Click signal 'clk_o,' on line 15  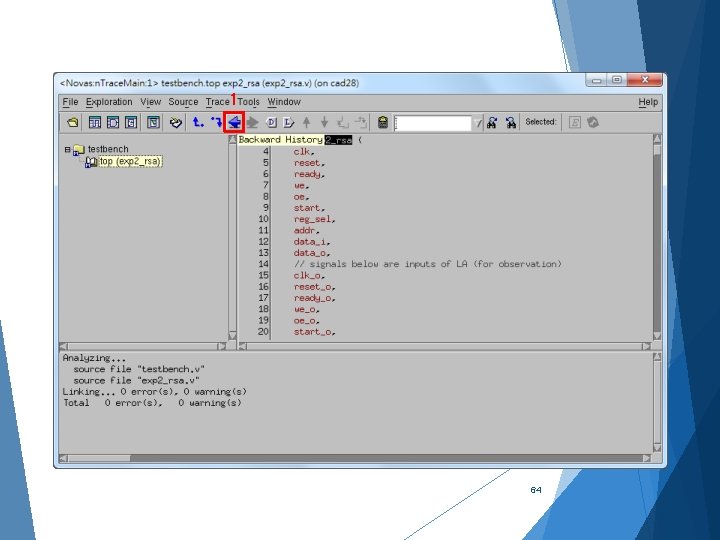coord(309,276)
